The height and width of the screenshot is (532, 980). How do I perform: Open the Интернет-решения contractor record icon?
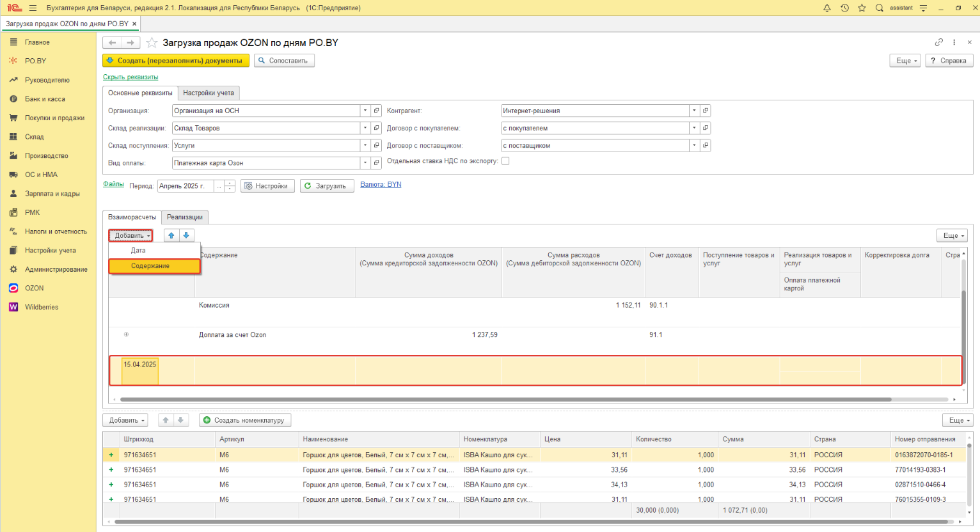coord(706,111)
